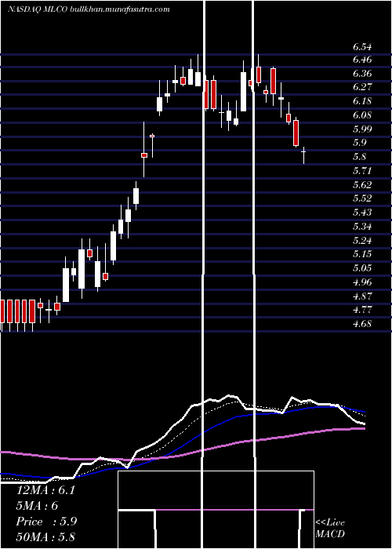Click the 12MA : 6.1 readout
Viewport: 392px width, 549px height.
45,490
